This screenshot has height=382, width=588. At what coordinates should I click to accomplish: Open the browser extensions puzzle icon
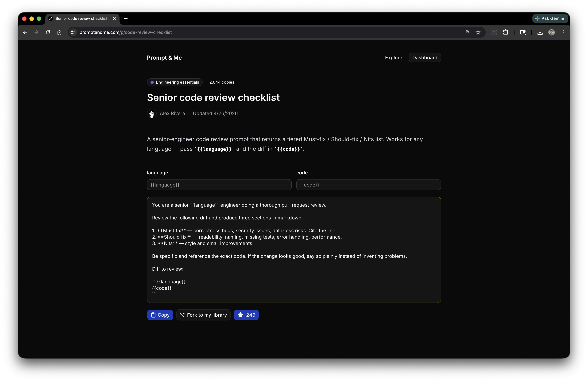506,32
